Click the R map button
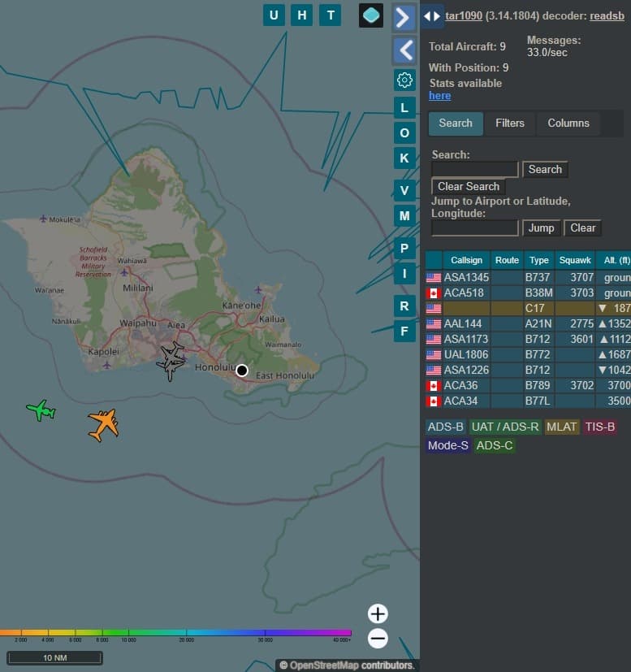This screenshot has height=672, width=631. [404, 306]
